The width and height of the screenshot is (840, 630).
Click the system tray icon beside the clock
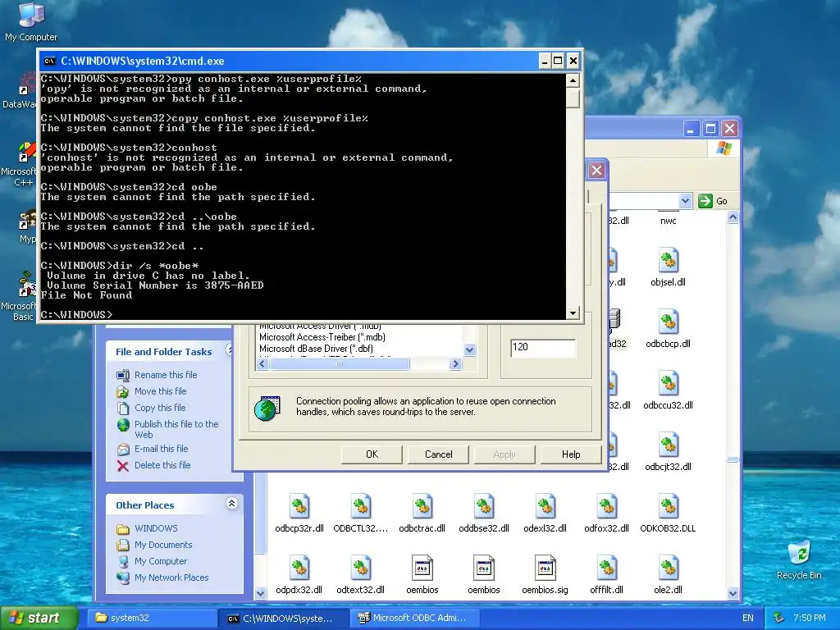click(778, 618)
